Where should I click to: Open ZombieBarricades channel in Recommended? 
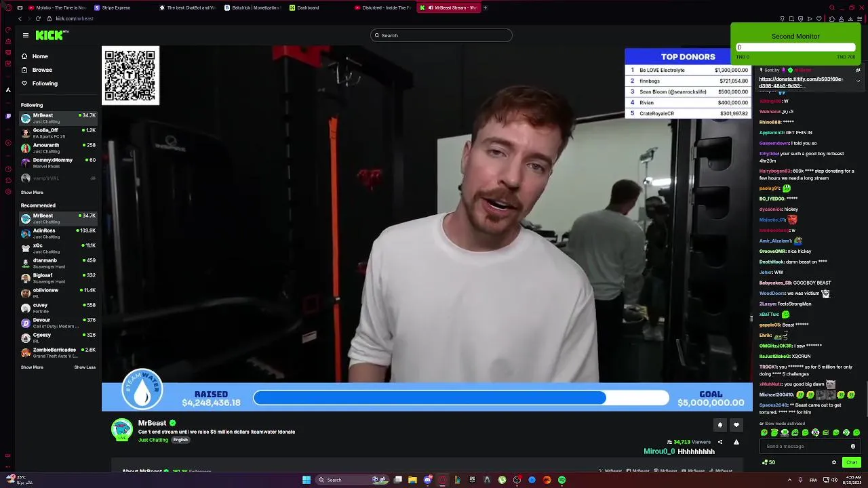pyautogui.click(x=58, y=352)
